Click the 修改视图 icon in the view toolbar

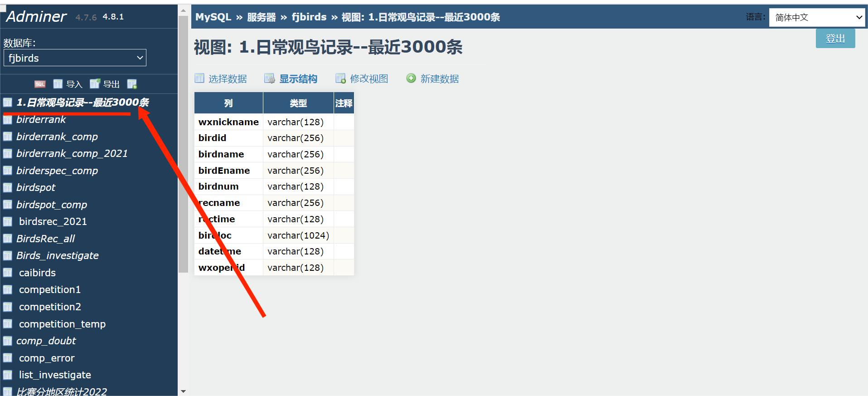tap(340, 78)
